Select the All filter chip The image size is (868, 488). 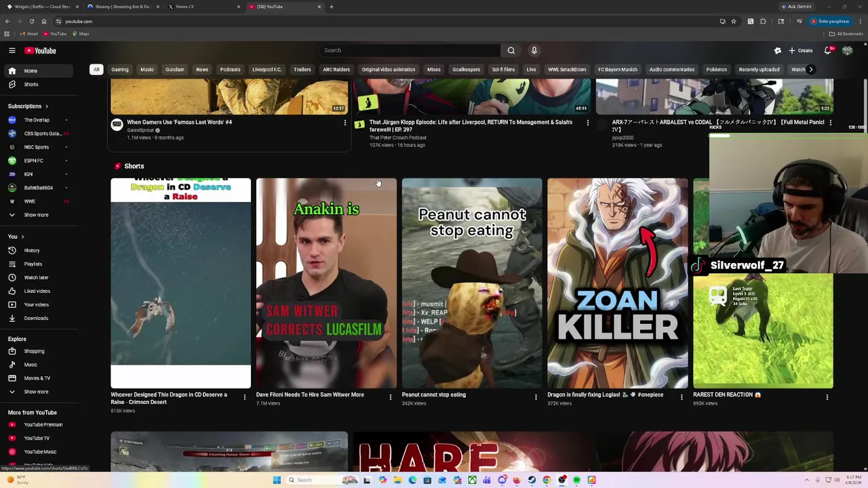point(96,69)
